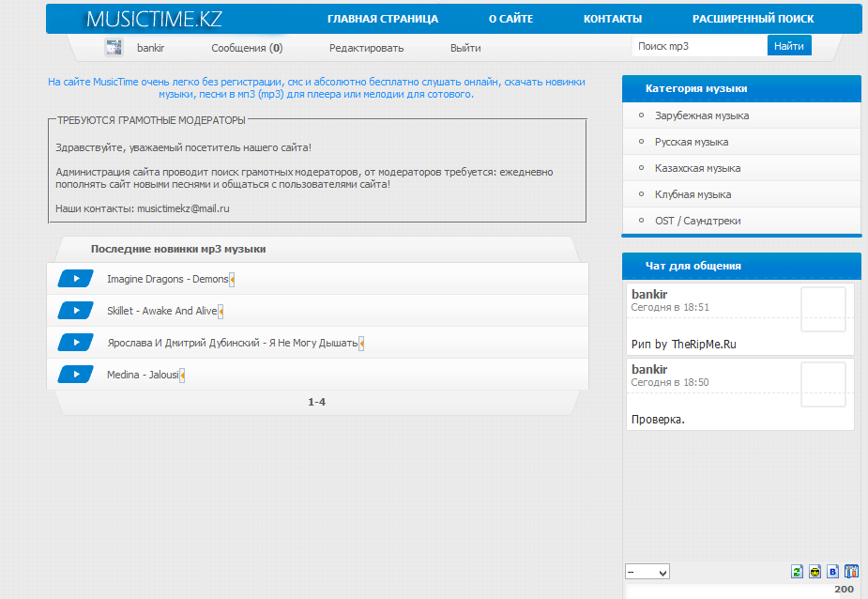Click Редактировать profile link
Image resolution: width=868 pixels, height=599 pixels.
click(367, 48)
